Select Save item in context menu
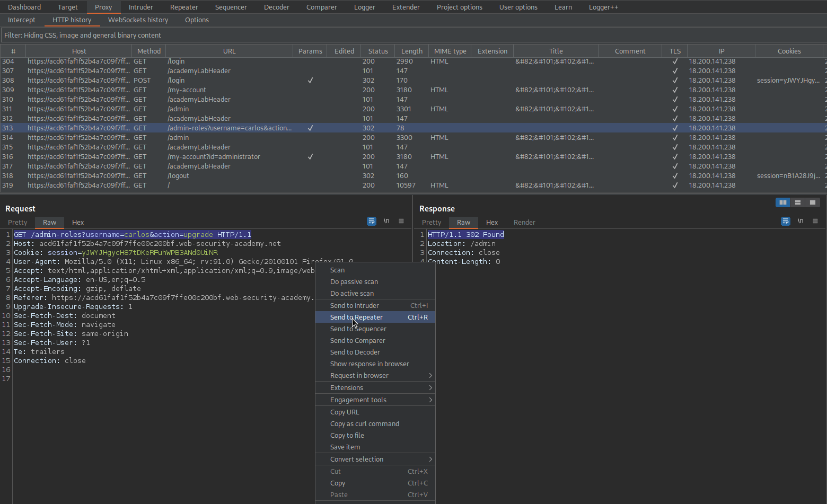The image size is (827, 504). (x=375, y=447)
